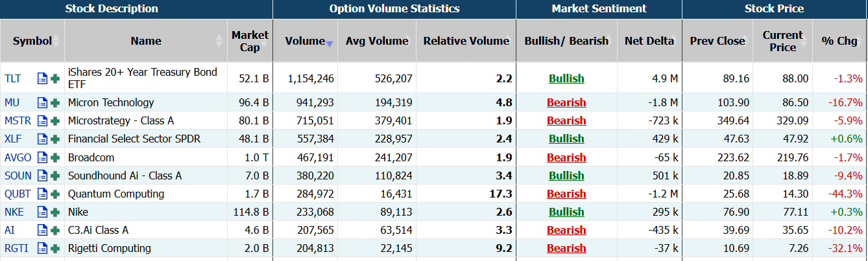Select the 'Quantum Computing' name cell
The image size is (868, 261).
tap(146, 194)
